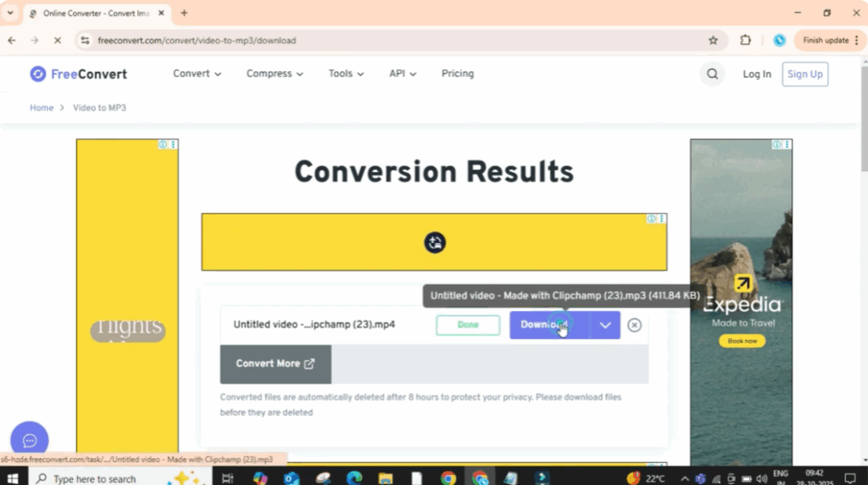Expand the Convert menu
The image size is (868, 485).
click(197, 74)
